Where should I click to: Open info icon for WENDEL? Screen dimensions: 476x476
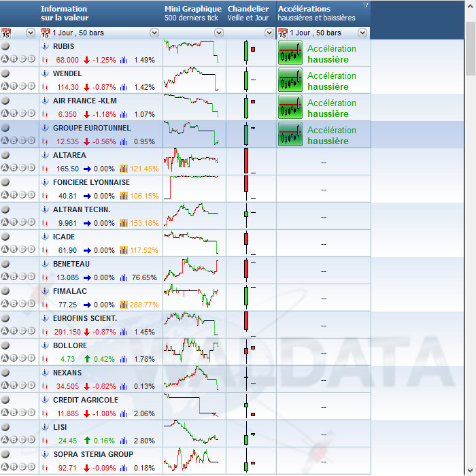coord(46,73)
